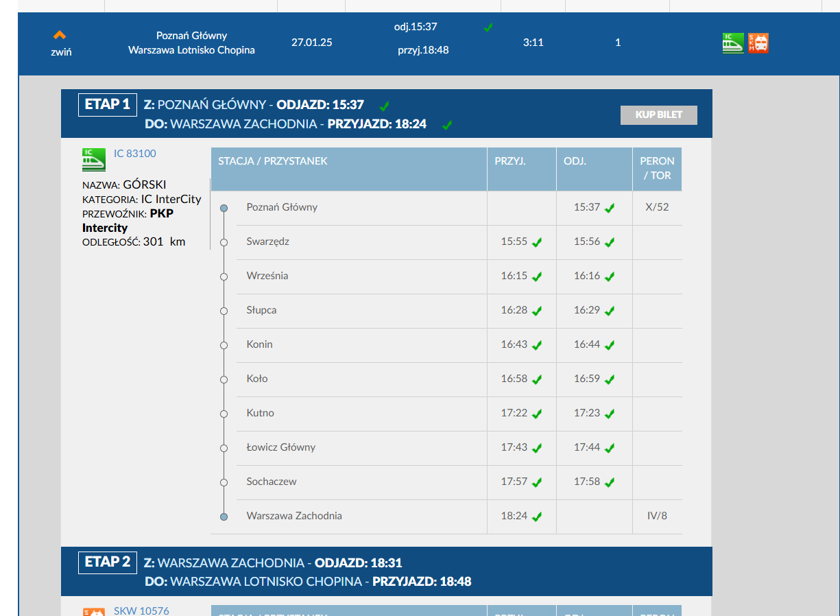
Task: Click the green IC train icon in summary row
Action: (733, 43)
